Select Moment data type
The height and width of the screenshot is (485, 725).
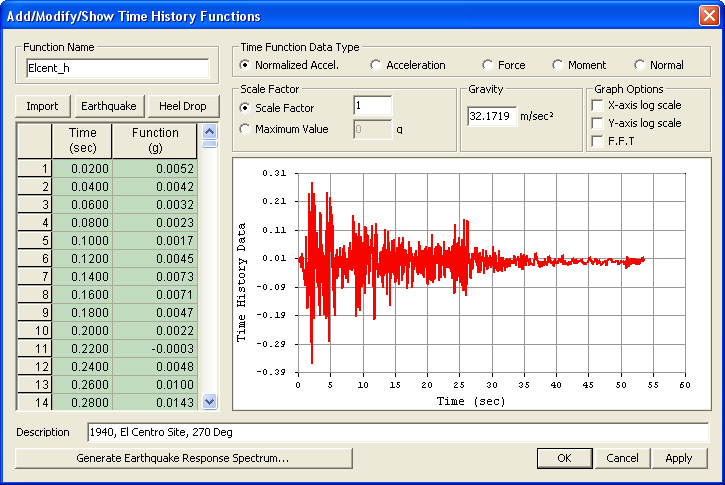[579, 65]
